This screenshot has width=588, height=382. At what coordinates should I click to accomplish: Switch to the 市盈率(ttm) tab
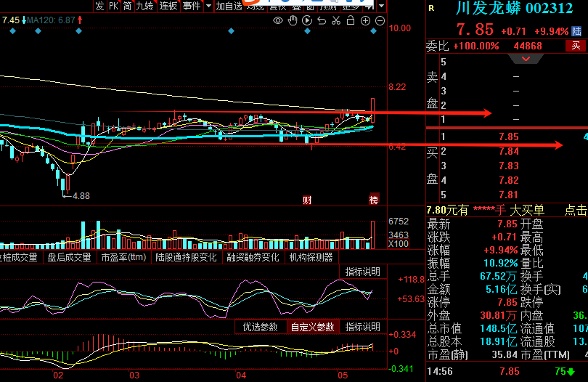tap(123, 257)
